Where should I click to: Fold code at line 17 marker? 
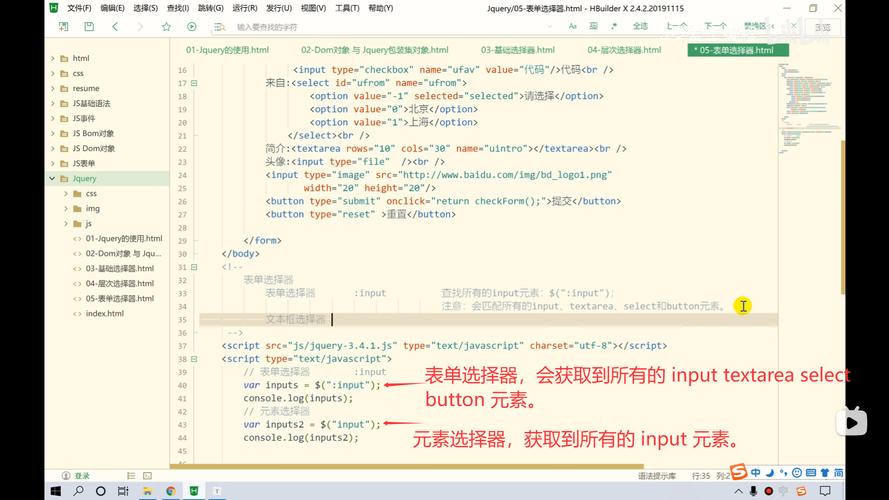tap(194, 83)
